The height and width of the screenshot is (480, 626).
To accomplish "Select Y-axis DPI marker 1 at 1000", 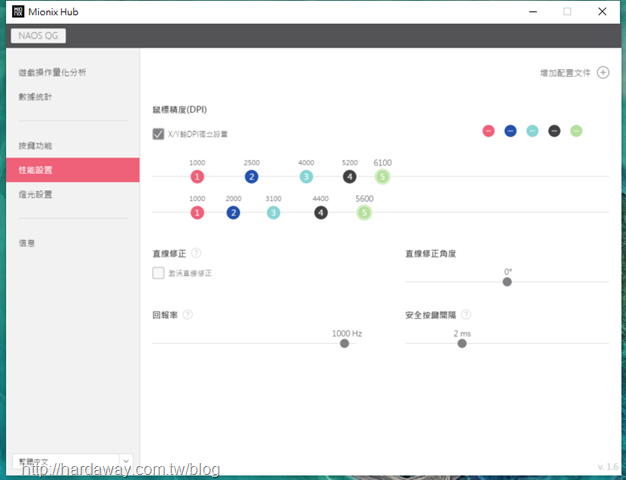I will pos(197,212).
